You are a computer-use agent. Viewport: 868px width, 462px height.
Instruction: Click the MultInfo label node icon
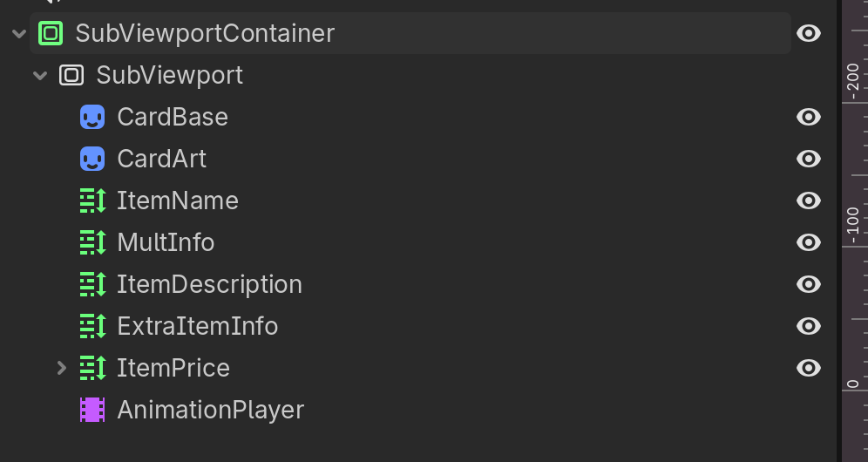[x=92, y=242]
